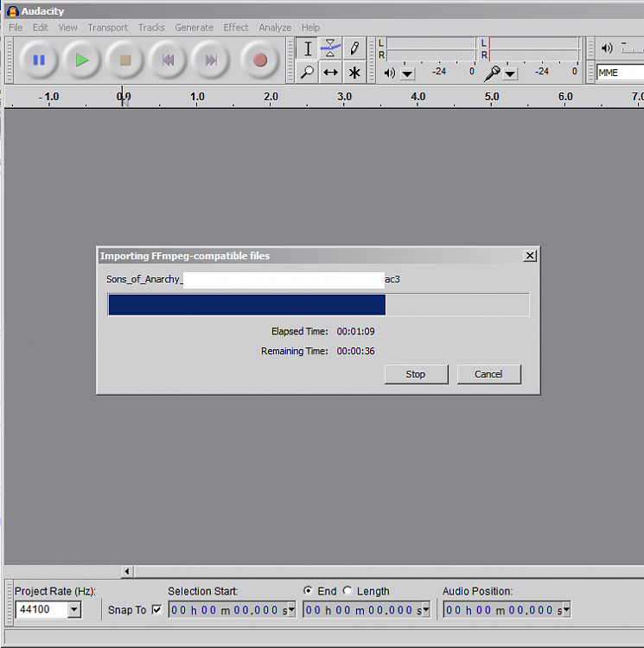Open the View menu
This screenshot has height=648, width=644.
(x=67, y=28)
